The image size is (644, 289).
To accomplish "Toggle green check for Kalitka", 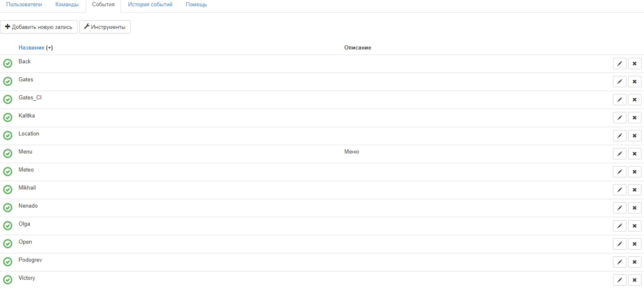I will pos(8,117).
